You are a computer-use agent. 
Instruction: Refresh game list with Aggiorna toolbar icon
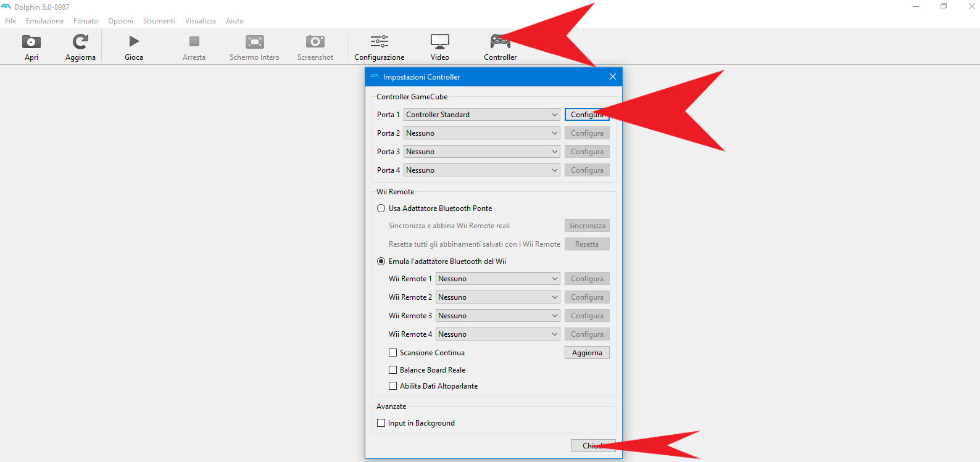pyautogui.click(x=80, y=42)
